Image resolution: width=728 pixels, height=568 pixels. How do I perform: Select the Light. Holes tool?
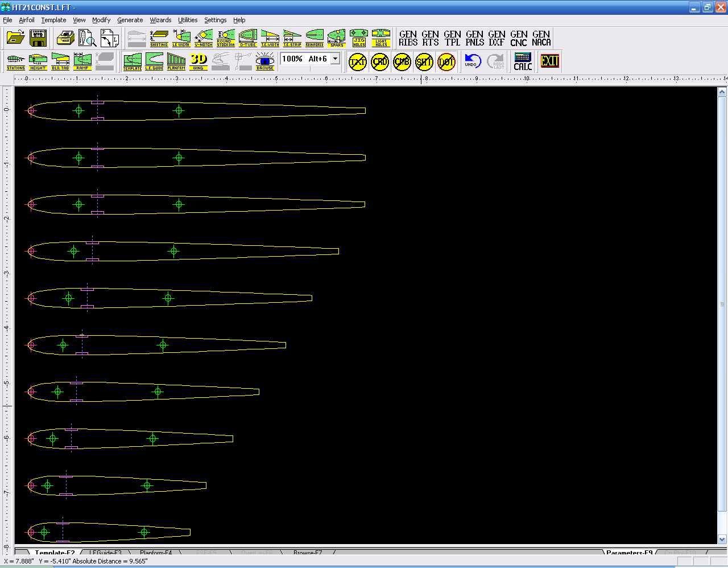pos(381,38)
